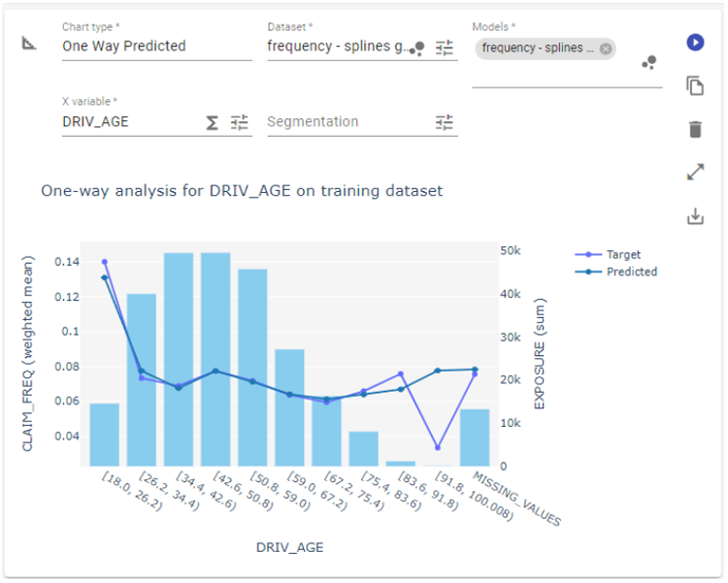Click the Segmentation input field
Viewport: 728px width, 583px height.
pos(345,122)
